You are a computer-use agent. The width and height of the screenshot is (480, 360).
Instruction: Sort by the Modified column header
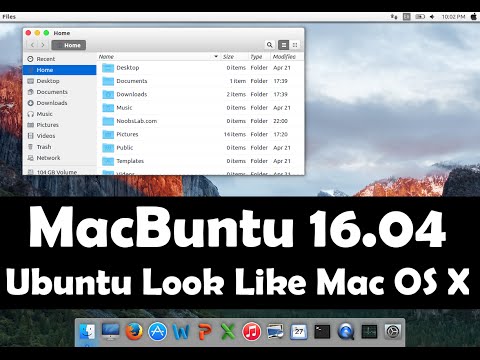pos(287,57)
